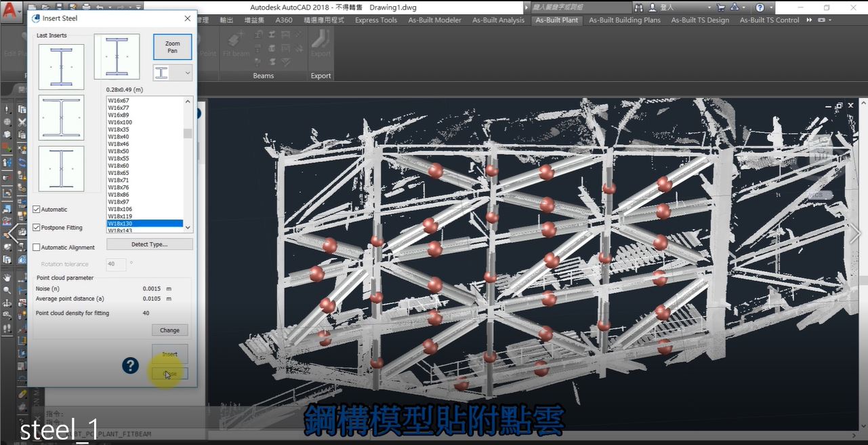Click the A360 triangle icon in title bar
Screen dimensions: 868x445
coord(735,7)
